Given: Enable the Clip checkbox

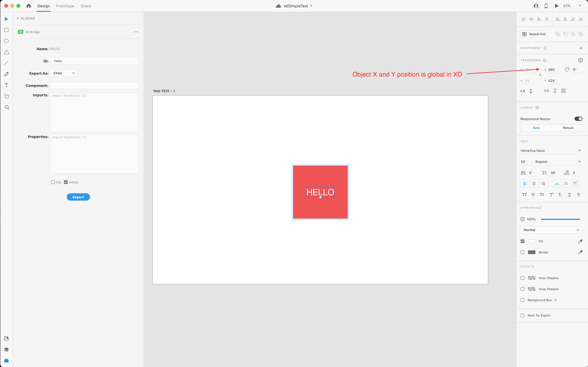Looking at the screenshot, I should click(53, 182).
